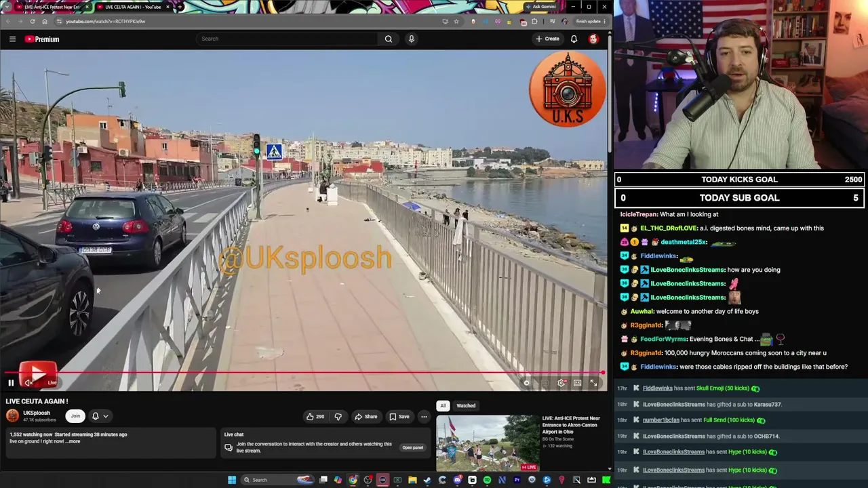Bookmark this page with the star
The width and height of the screenshot is (868, 488).
tap(456, 21)
